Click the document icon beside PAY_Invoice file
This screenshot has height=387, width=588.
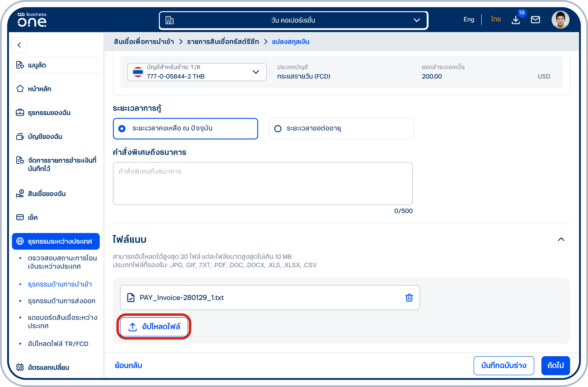[x=131, y=298]
